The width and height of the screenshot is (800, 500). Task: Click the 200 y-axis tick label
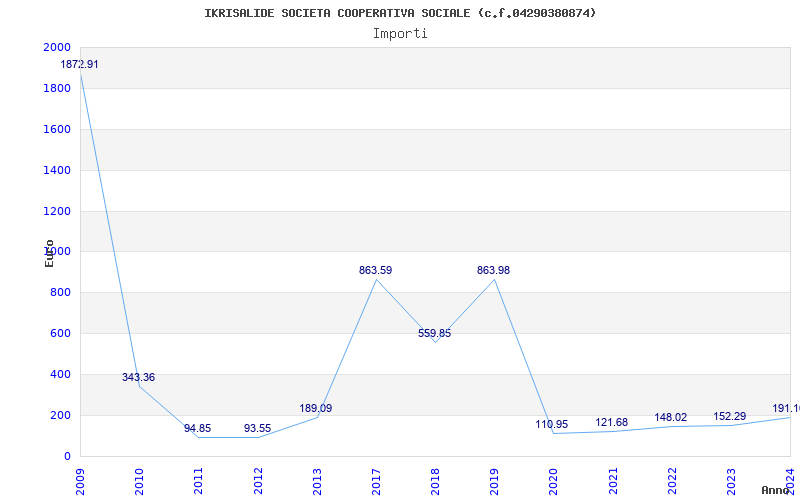point(60,415)
